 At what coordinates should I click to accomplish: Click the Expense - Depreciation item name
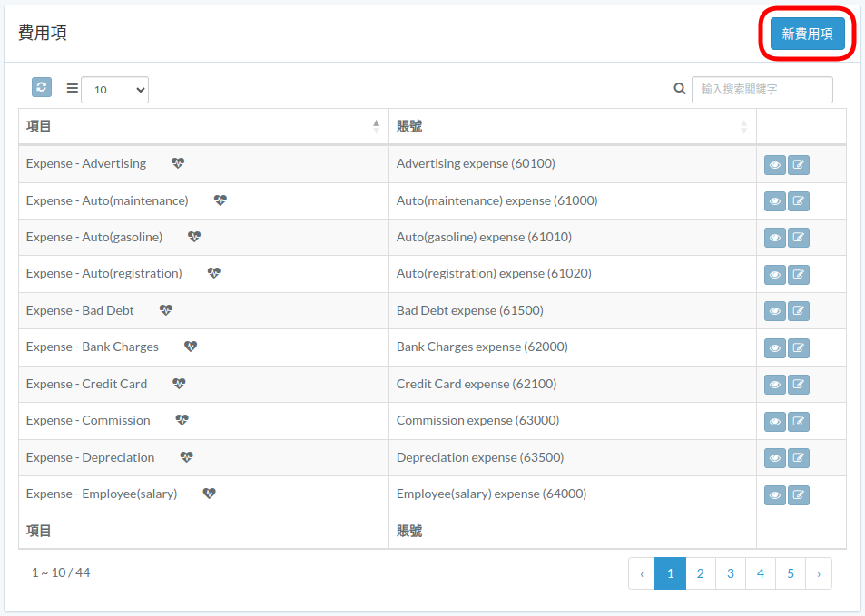[90, 458]
